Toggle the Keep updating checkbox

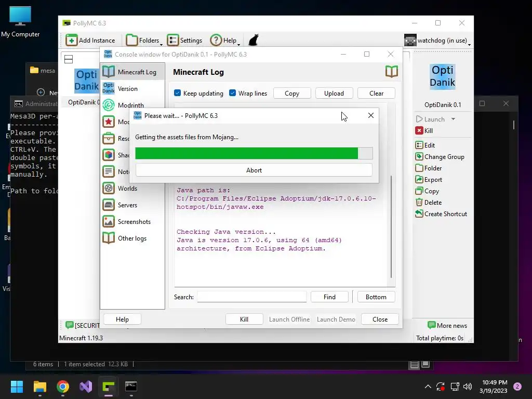[178, 93]
